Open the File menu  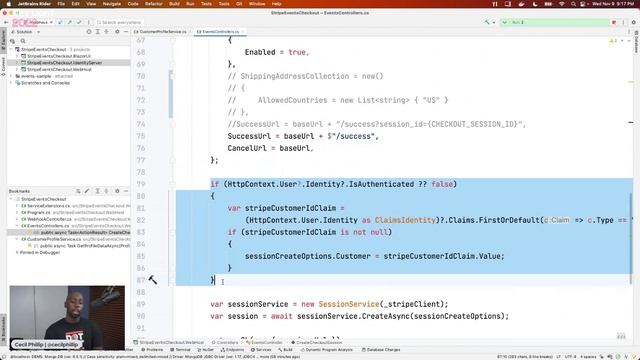[61, 4]
